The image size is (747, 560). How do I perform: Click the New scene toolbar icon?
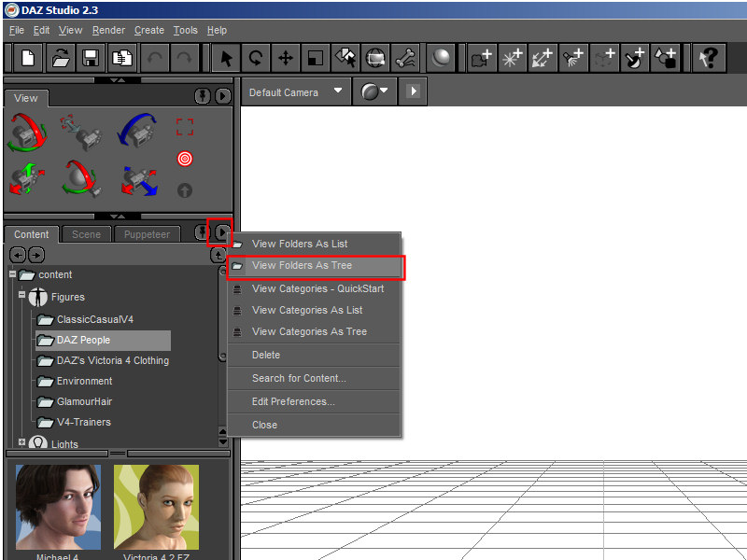tap(29, 58)
